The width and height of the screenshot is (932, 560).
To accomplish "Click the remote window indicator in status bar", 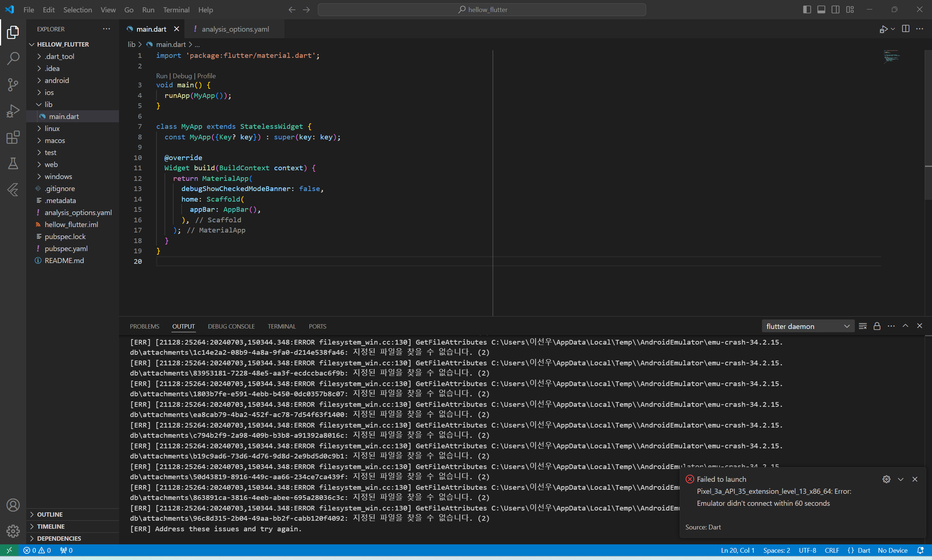I will [9, 551].
